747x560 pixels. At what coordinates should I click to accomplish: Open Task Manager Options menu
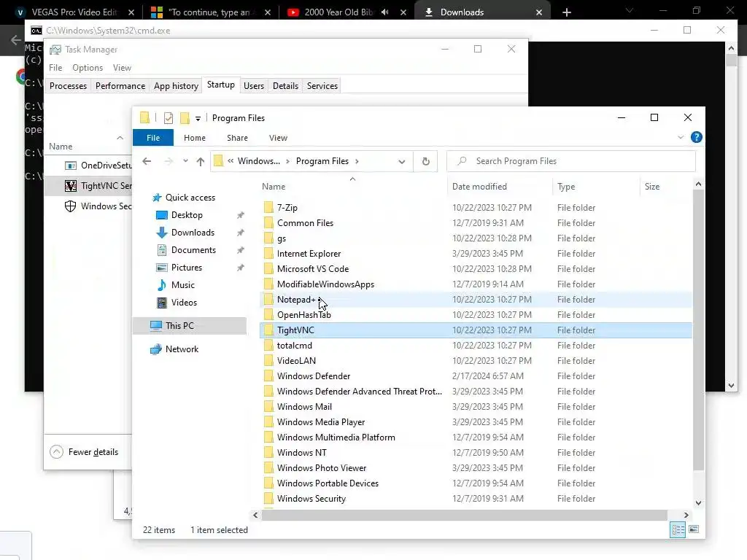coord(88,68)
